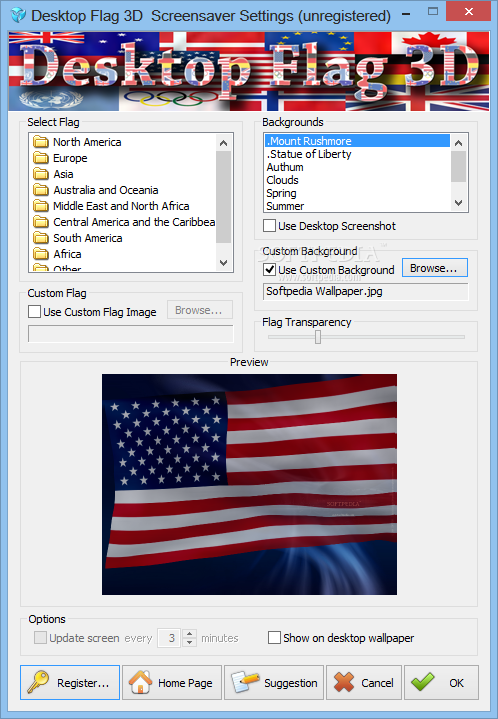The height and width of the screenshot is (719, 498).
Task: Select the South America category
Action: tap(88, 238)
